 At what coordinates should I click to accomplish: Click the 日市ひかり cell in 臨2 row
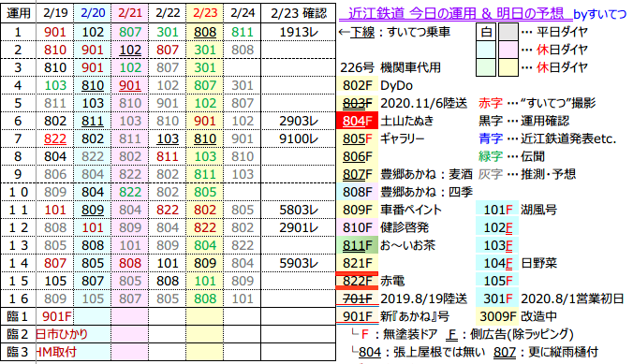tap(62, 334)
